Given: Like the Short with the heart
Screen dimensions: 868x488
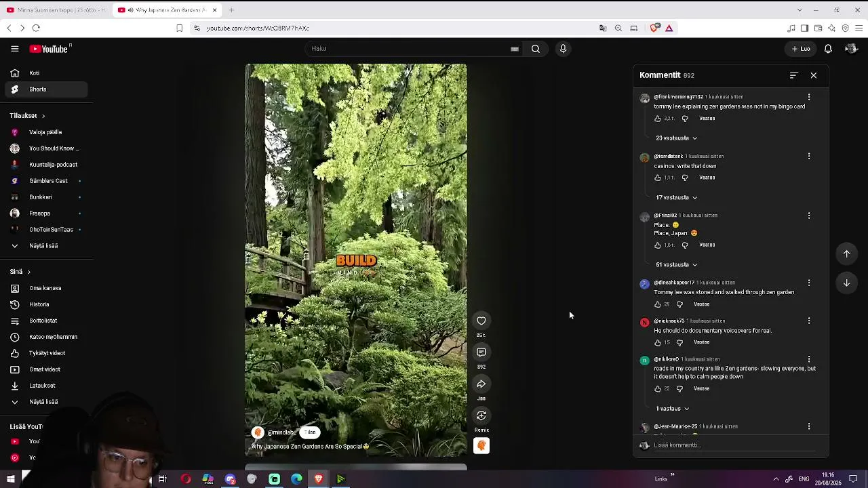Looking at the screenshot, I should 481,321.
